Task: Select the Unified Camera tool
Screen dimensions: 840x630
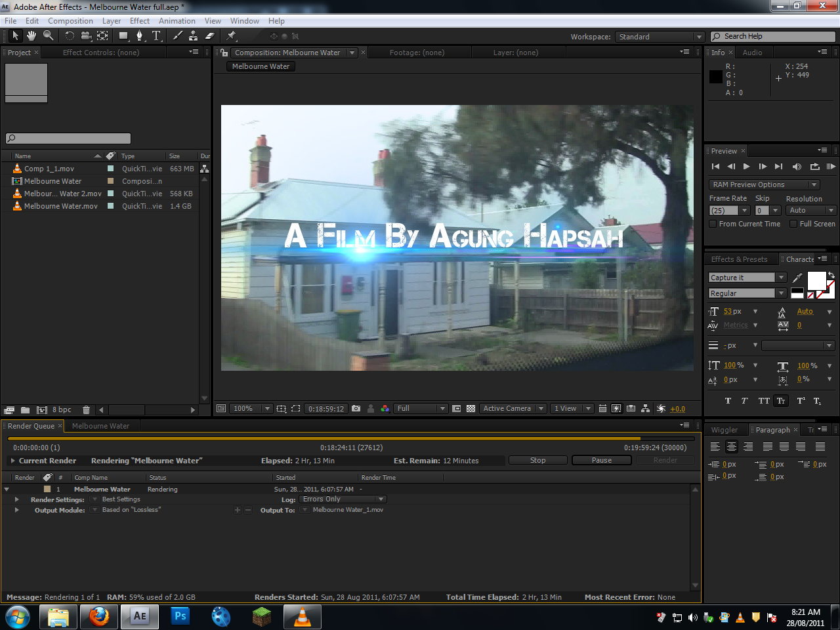Action: [x=86, y=36]
